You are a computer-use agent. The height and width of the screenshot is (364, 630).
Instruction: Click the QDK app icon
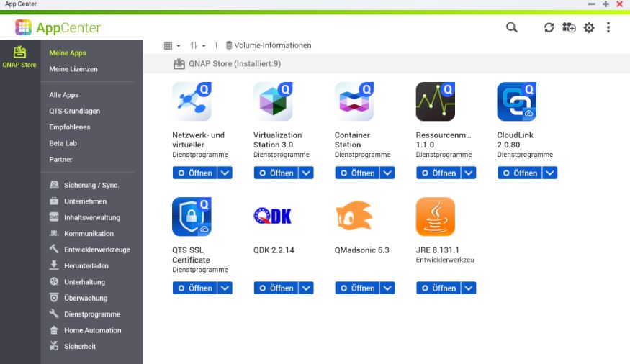[273, 216]
